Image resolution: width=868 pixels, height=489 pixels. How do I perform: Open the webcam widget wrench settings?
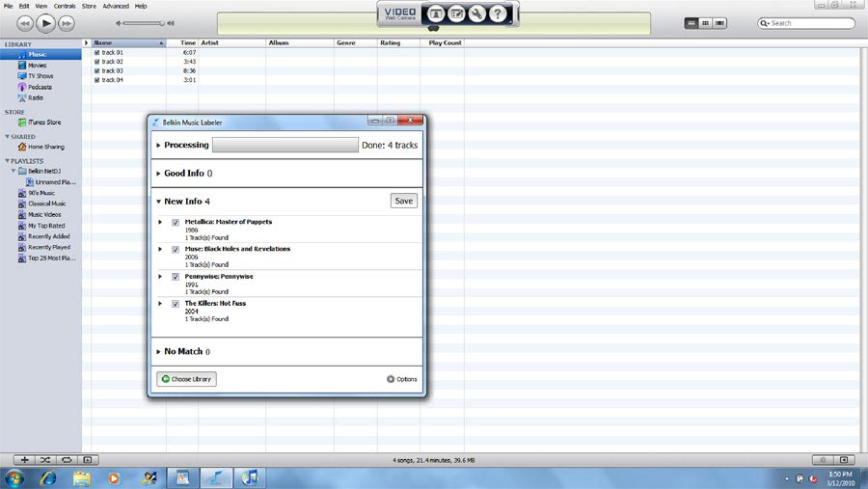click(476, 14)
